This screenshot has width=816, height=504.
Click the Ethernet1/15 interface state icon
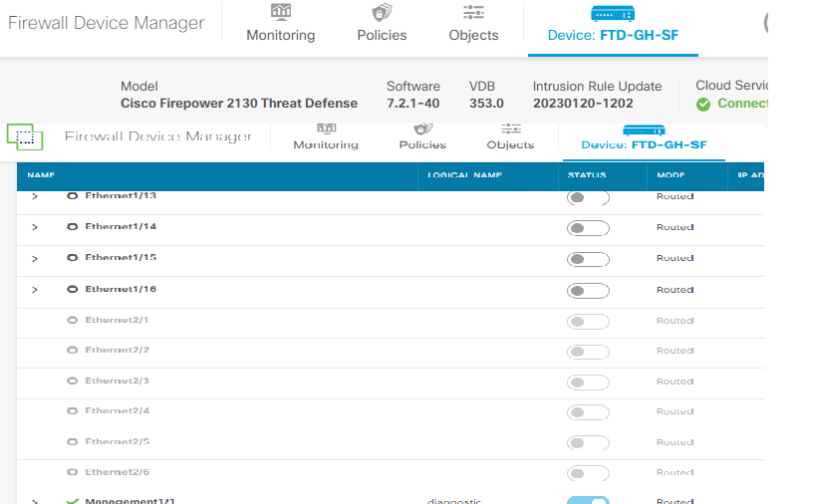pyautogui.click(x=73, y=257)
